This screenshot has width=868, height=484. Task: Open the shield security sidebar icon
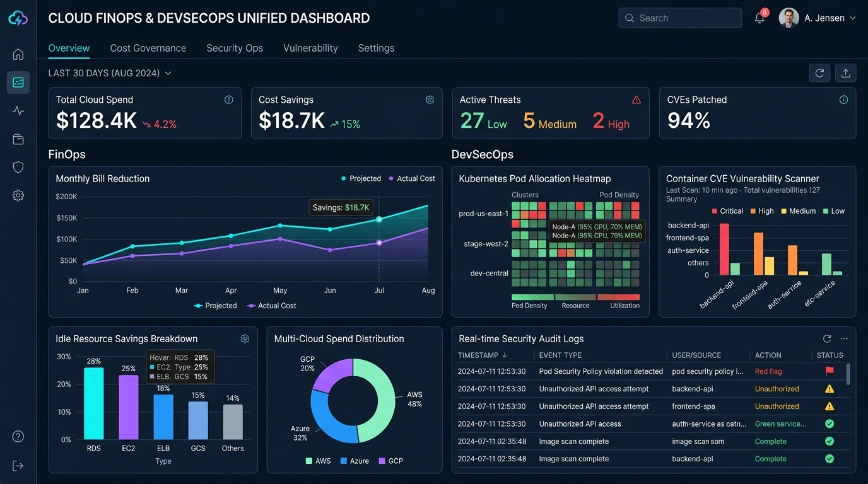[x=18, y=167]
